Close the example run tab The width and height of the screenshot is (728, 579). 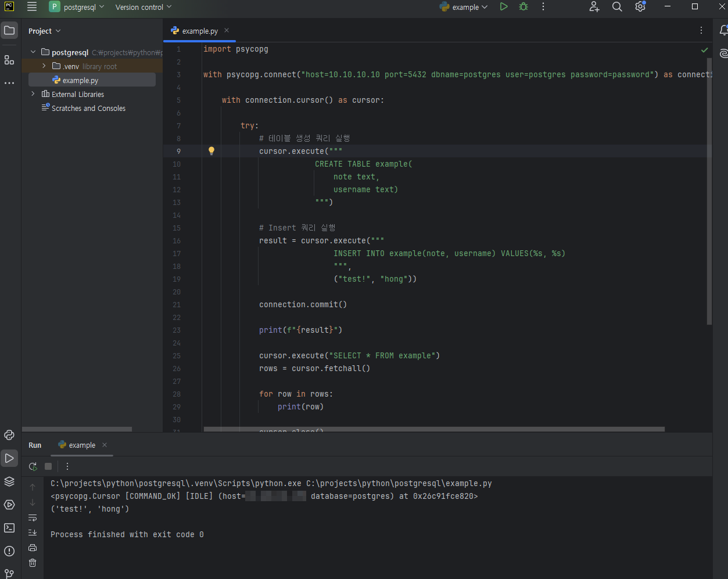pyautogui.click(x=105, y=445)
